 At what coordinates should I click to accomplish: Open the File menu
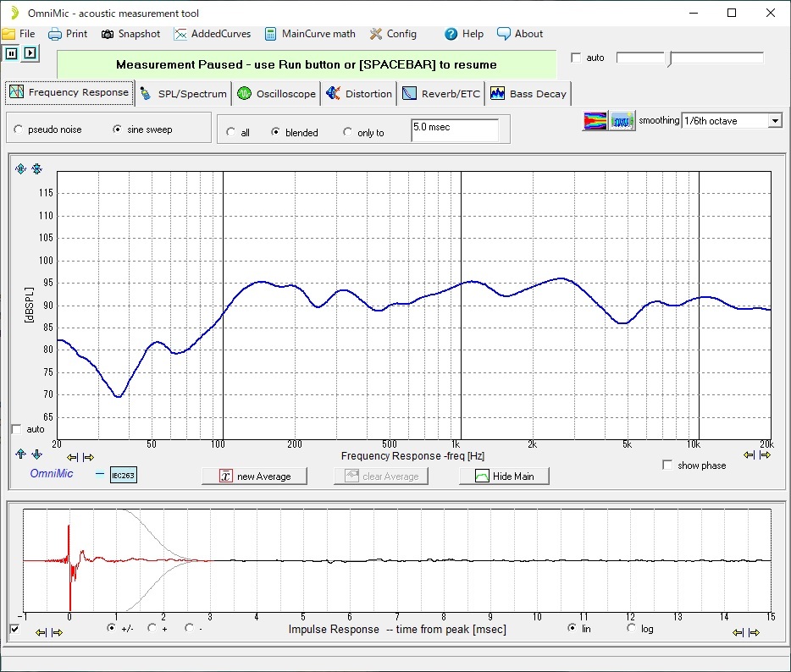tap(19, 34)
